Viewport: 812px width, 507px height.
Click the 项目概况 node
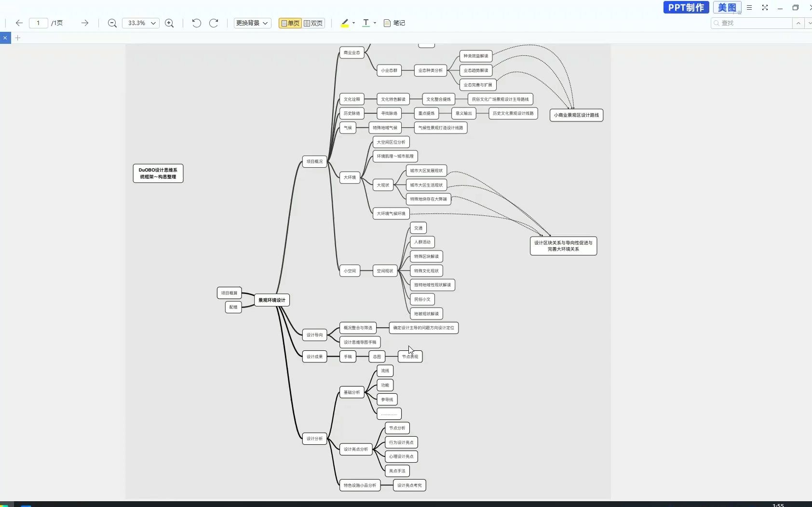pyautogui.click(x=315, y=161)
